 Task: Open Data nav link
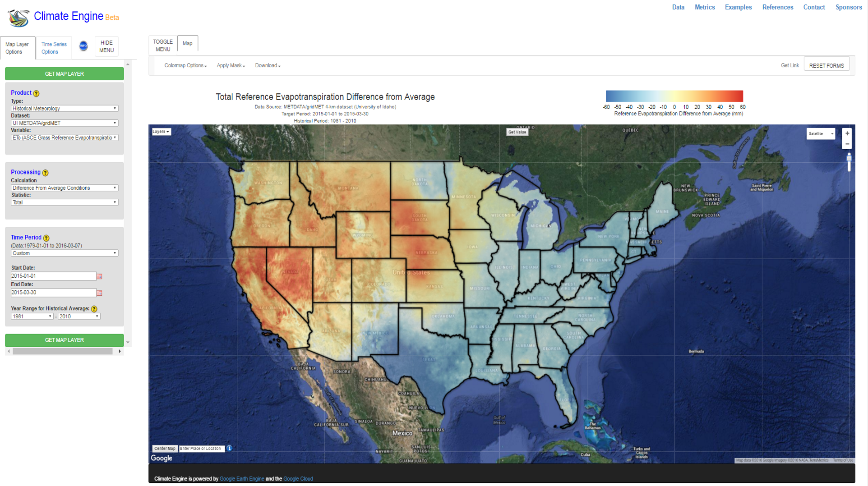pyautogui.click(x=678, y=7)
